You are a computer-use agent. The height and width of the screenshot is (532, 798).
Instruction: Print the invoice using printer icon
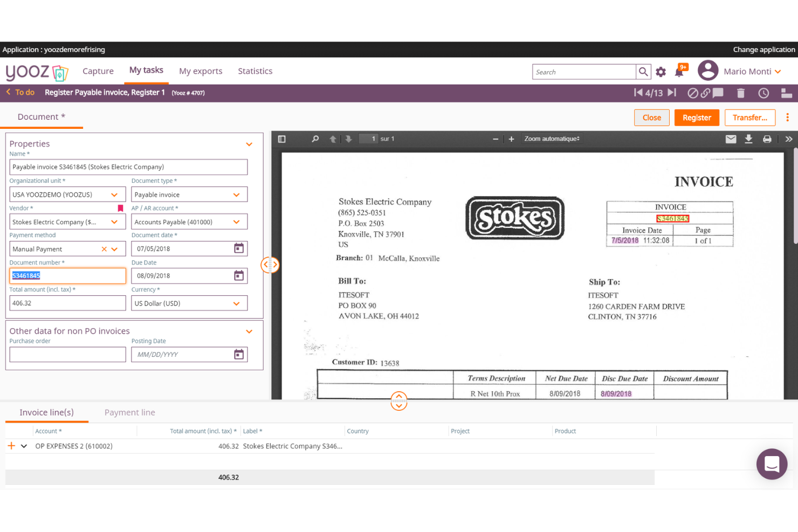767,139
